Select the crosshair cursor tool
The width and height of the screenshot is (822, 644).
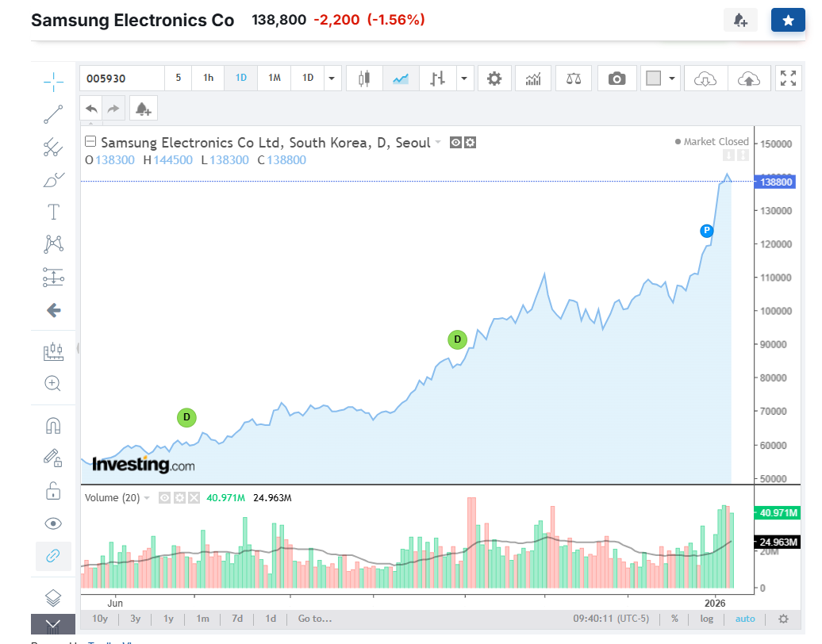tap(53, 82)
